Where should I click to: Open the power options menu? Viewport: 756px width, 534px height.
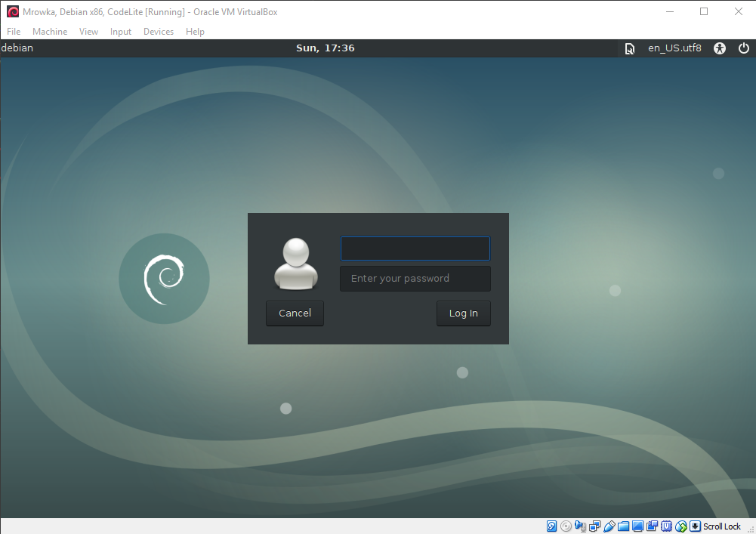[744, 48]
